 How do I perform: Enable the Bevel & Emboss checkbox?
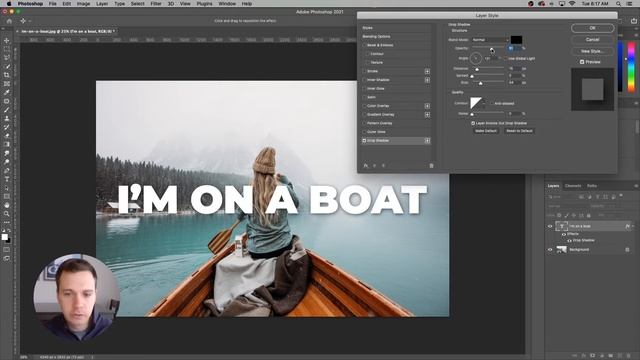(x=364, y=45)
